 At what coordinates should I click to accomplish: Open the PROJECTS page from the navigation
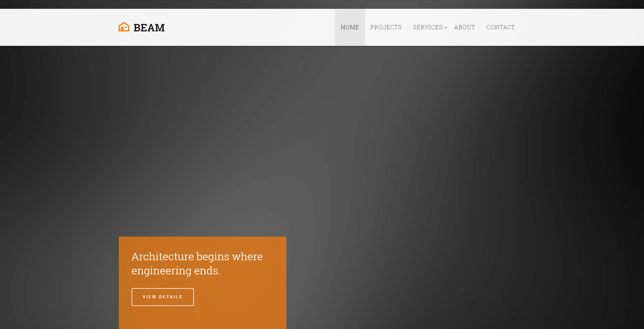click(x=386, y=27)
